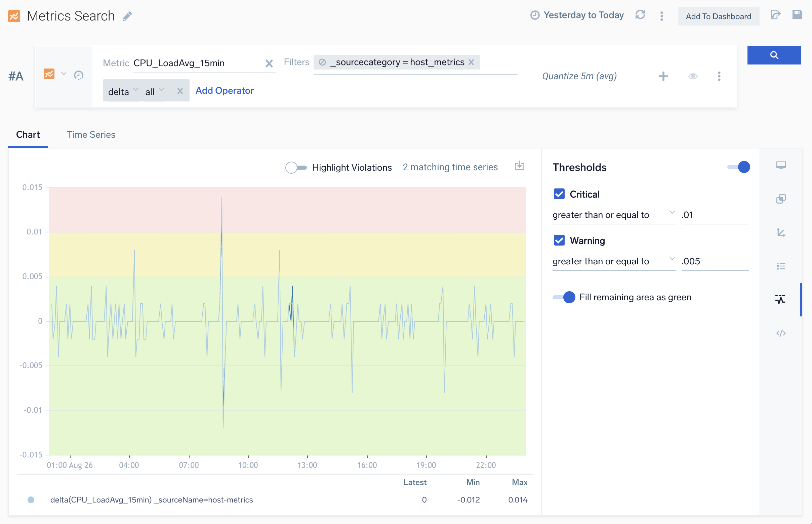The image size is (812, 524).
Task: Click the refresh time range icon
Action: (640, 15)
